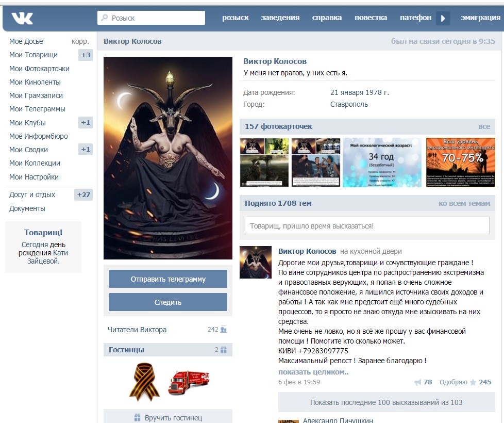This screenshot has width=504, height=423.
Task: Click корр. edit link
Action: click(80, 41)
